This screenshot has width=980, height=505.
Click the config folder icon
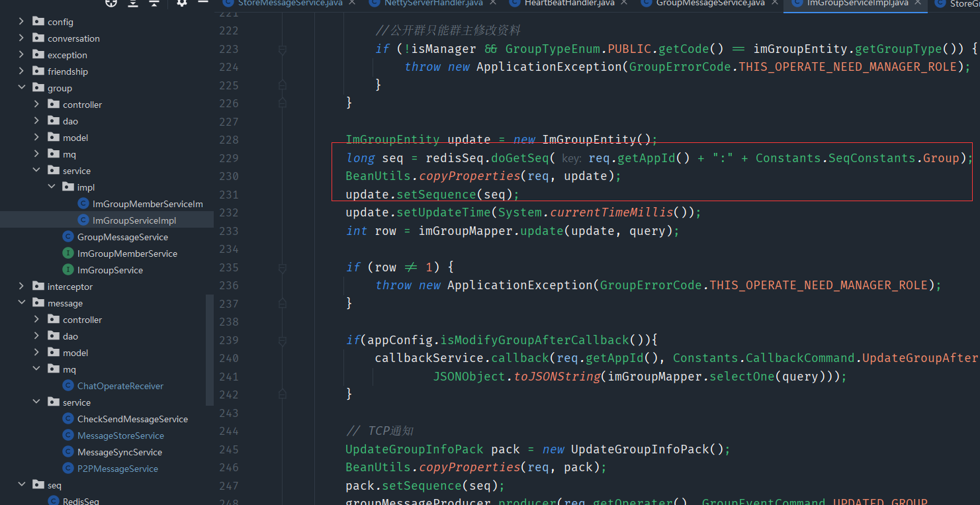click(38, 22)
